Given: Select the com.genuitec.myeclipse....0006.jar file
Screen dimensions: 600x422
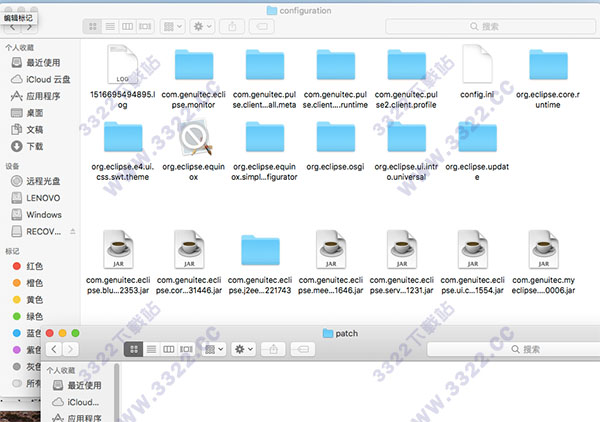Looking at the screenshot, I should point(543,249).
